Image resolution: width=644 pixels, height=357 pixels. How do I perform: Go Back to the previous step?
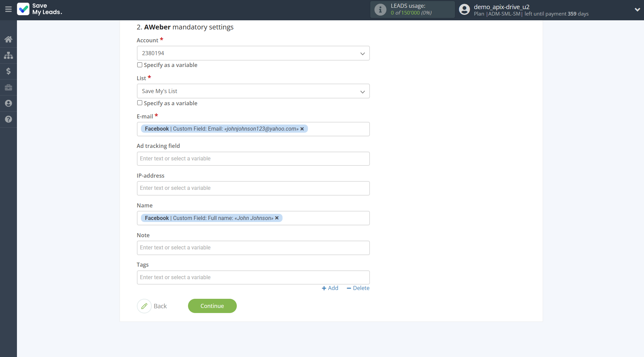click(x=152, y=306)
